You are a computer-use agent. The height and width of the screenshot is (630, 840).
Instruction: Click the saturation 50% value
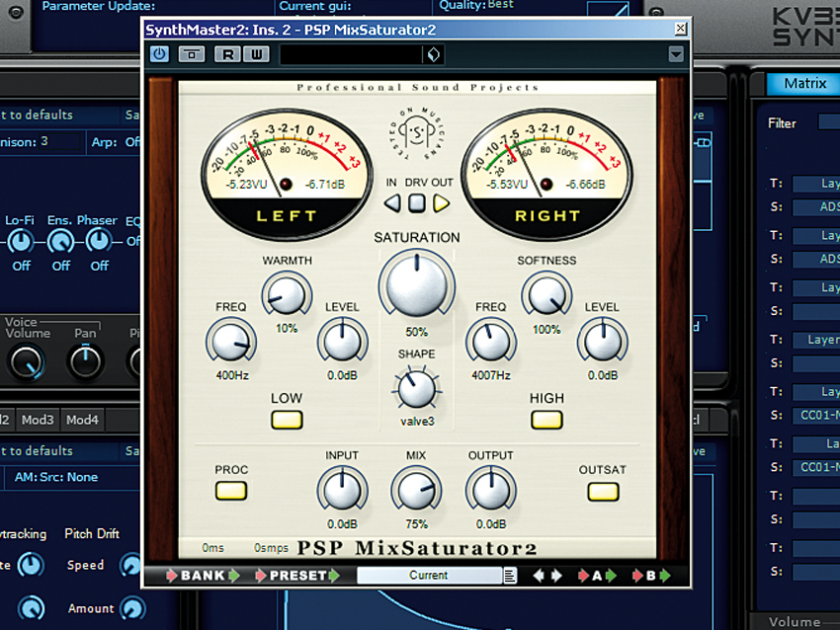click(417, 332)
